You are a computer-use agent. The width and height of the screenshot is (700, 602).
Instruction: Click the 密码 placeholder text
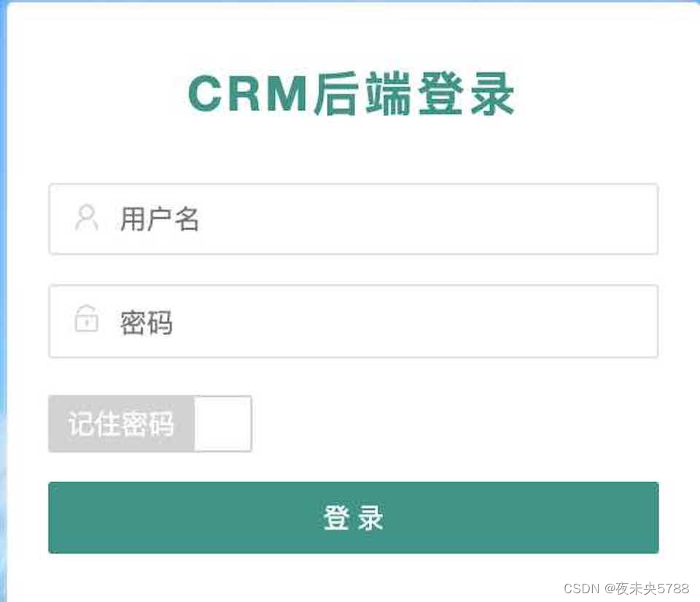[147, 323]
